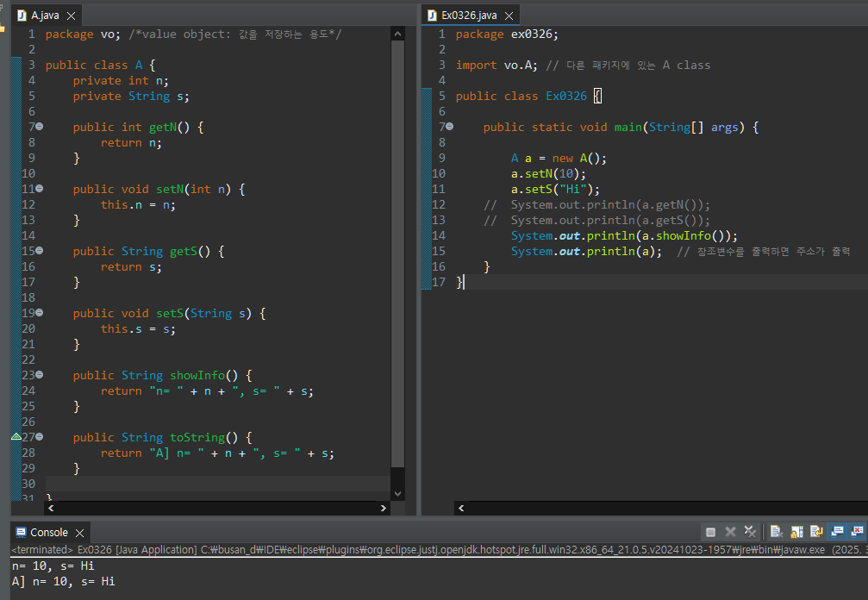Click 'import vo.A;' statement
Viewport: 868px width, 600px height.
point(496,66)
